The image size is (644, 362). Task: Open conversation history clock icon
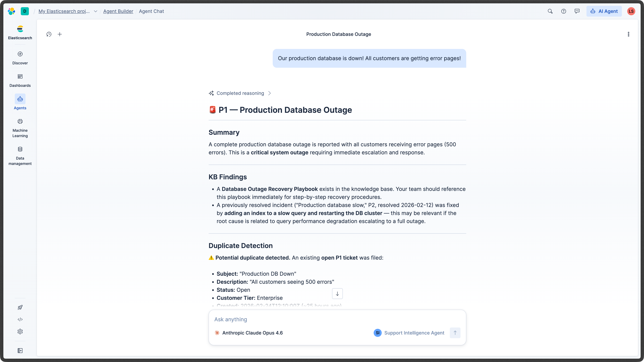pyautogui.click(x=49, y=34)
